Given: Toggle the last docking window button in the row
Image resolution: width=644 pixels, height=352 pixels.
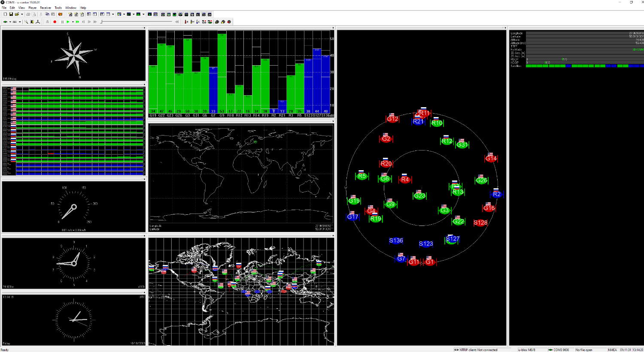Looking at the screenshot, I should pos(210,14).
